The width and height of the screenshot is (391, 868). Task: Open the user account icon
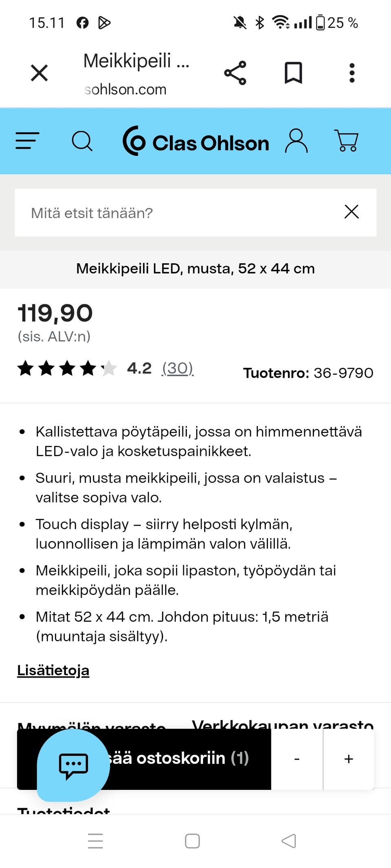click(x=297, y=141)
